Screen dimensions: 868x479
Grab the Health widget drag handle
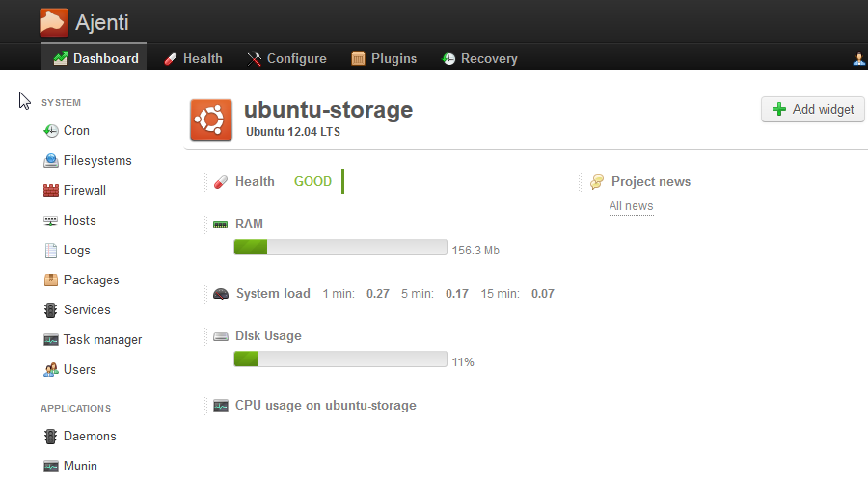[x=204, y=181]
